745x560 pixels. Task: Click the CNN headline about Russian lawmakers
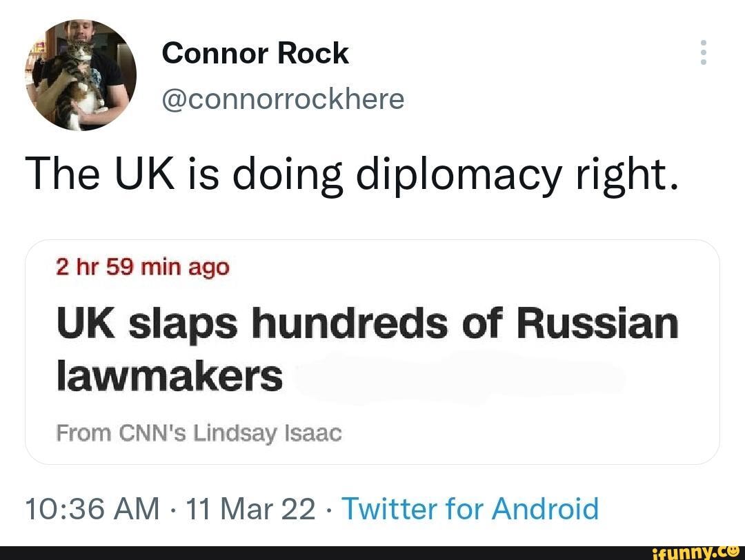pos(368,348)
